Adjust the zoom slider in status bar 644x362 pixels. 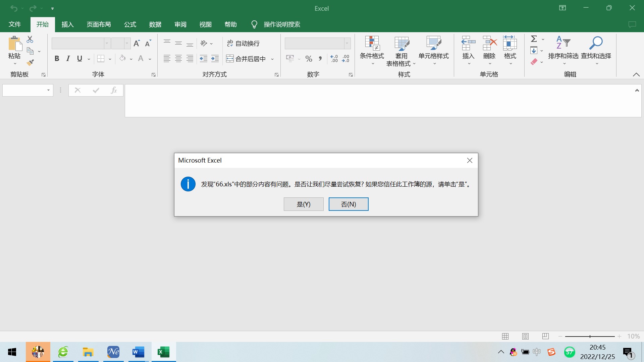(x=590, y=336)
